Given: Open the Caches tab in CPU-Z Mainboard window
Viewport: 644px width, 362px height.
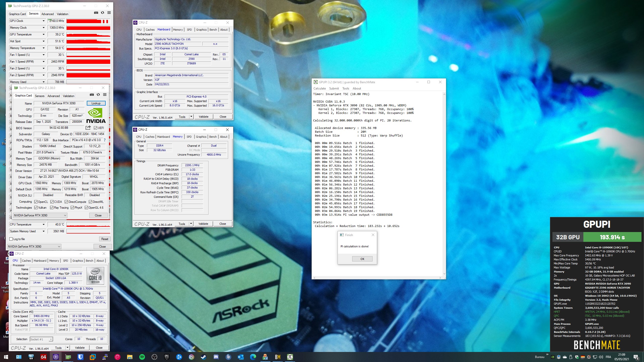Looking at the screenshot, I should pyautogui.click(x=150, y=30).
